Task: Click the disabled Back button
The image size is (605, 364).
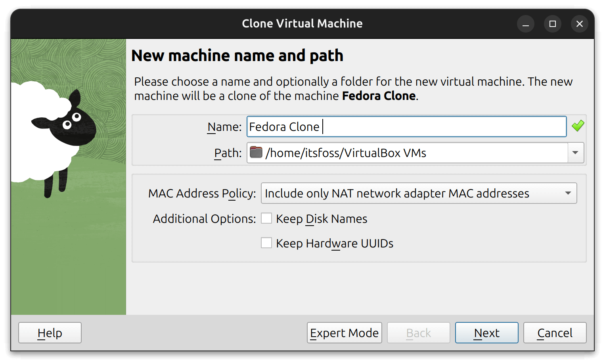Action: click(418, 333)
